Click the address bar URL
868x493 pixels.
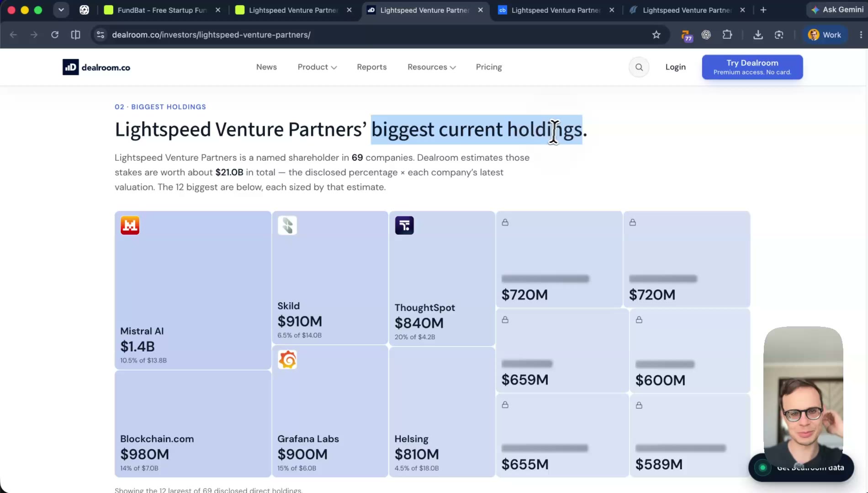click(211, 35)
